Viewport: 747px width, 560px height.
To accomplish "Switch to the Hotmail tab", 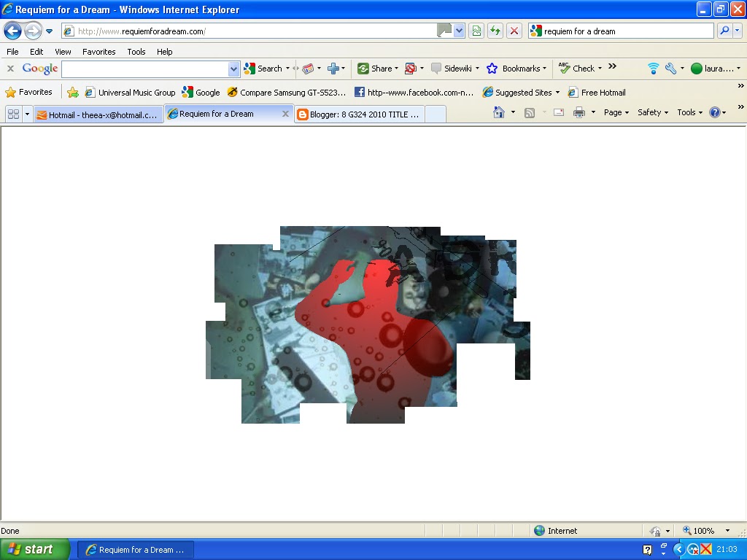I will (98, 114).
